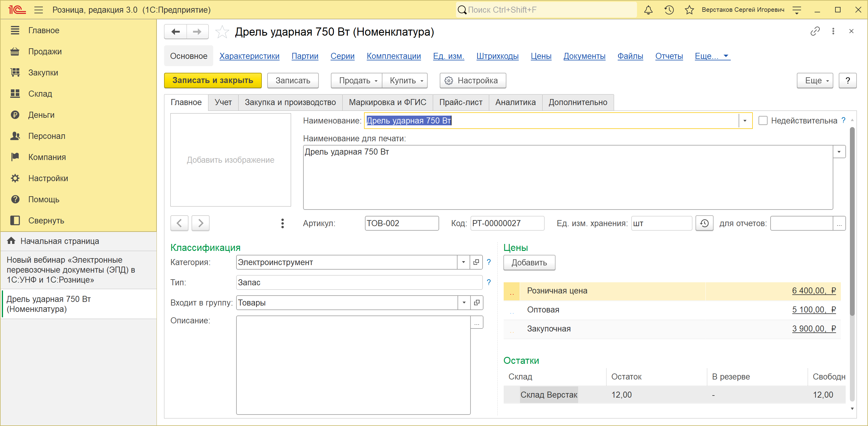Open Входит в группу value form icon

coord(477,303)
